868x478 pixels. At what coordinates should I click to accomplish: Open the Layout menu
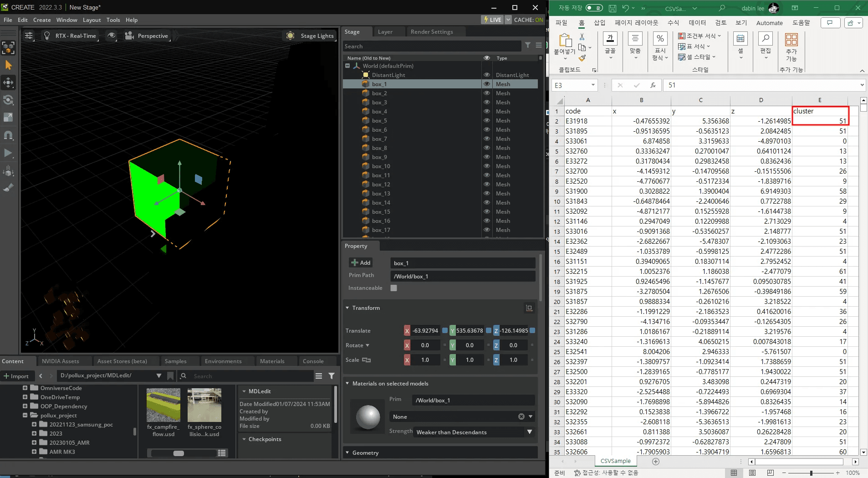(92, 20)
